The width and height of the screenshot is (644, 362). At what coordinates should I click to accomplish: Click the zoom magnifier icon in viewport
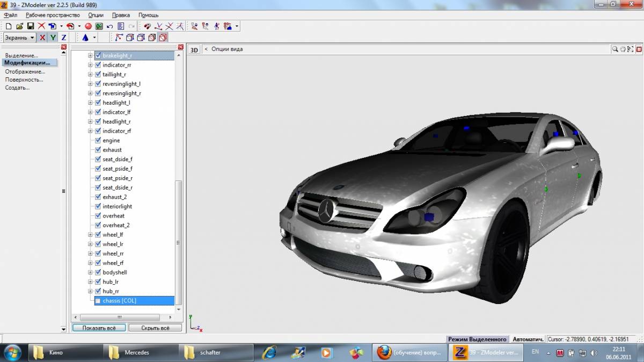615,49
